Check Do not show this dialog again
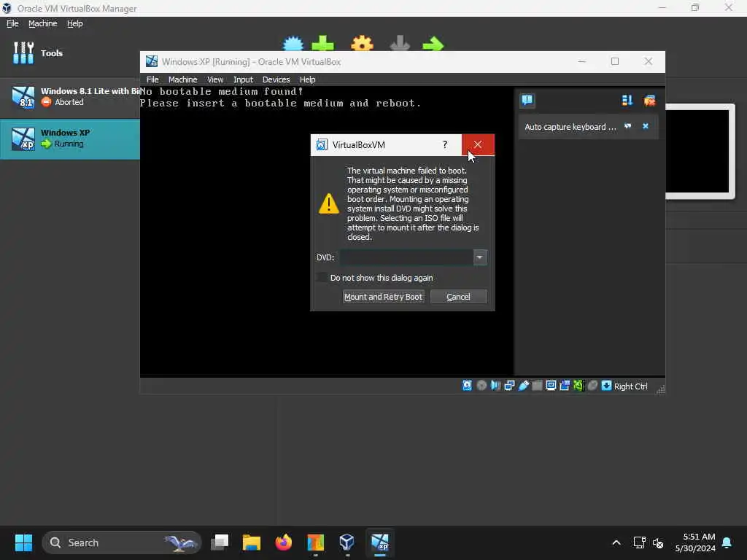This screenshot has height=560, width=747. click(x=323, y=278)
